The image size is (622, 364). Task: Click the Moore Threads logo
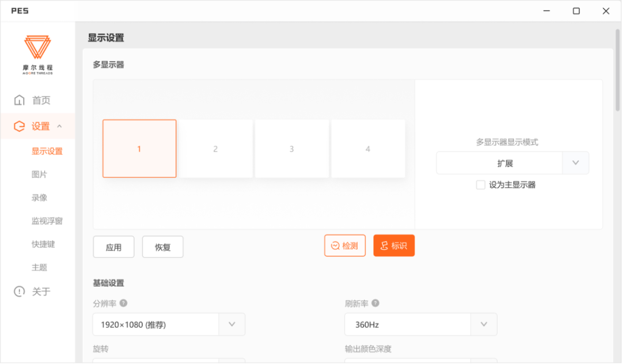37,55
